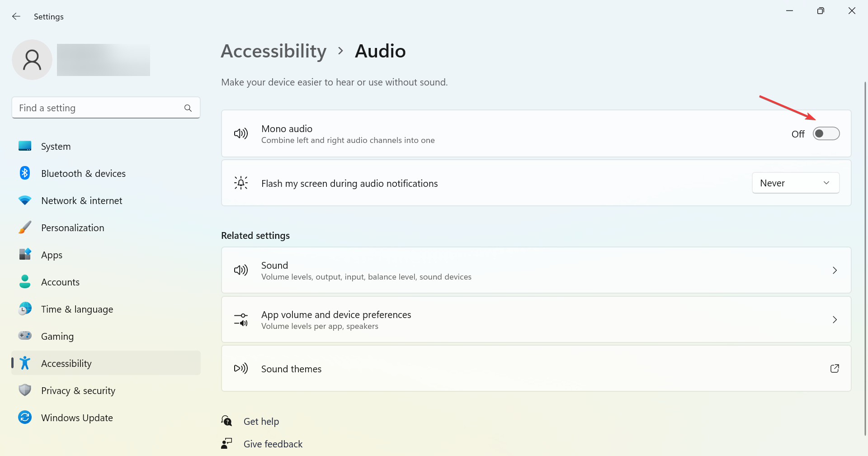Click the Get help link
The height and width of the screenshot is (456, 868).
tap(261, 422)
